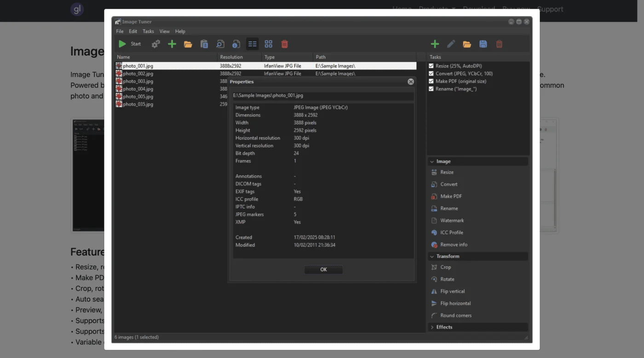Open settings via the gears toolbar icon
This screenshot has height=358, width=644.
pyautogui.click(x=156, y=44)
